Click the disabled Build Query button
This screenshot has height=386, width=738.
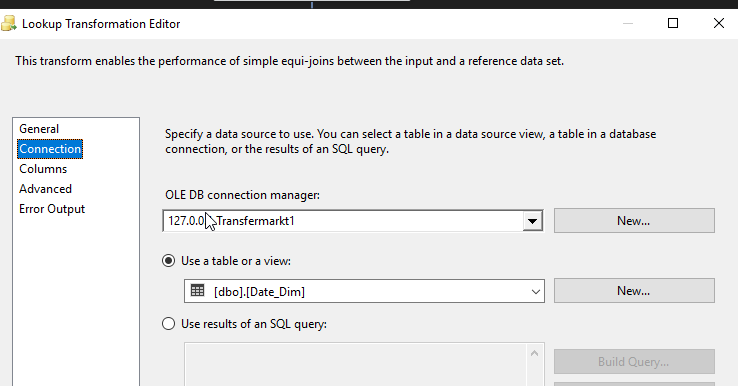634,362
